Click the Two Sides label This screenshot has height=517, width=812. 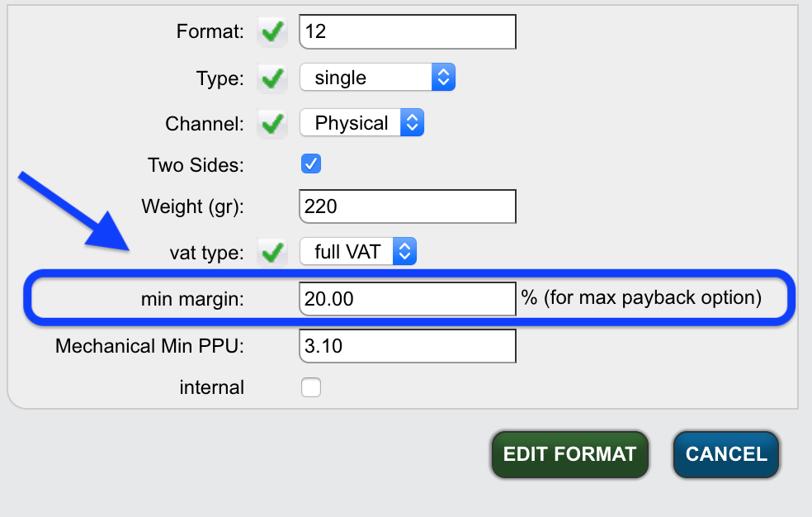click(196, 165)
